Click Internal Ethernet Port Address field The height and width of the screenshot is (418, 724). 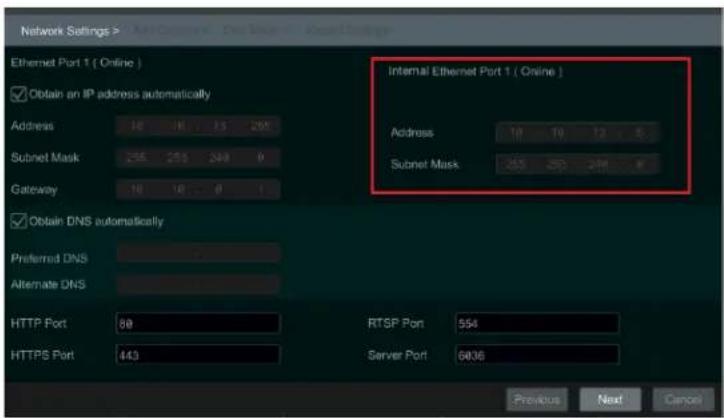click(x=578, y=133)
